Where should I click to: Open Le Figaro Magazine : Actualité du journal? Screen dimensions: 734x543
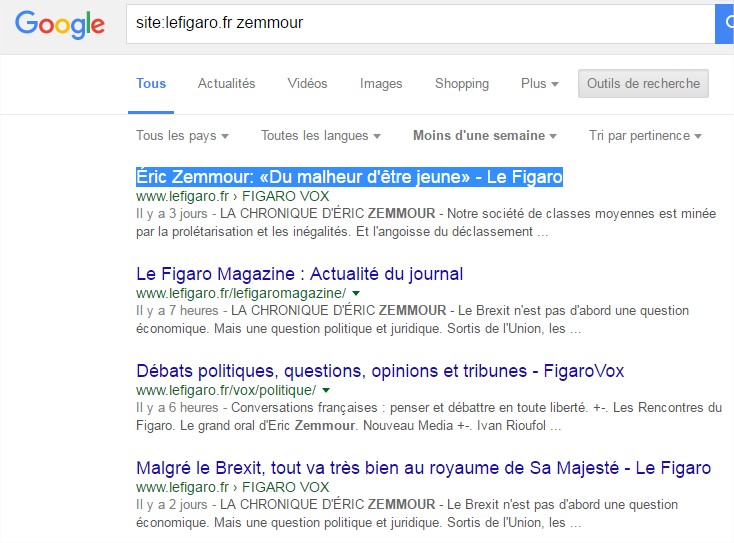300,274
